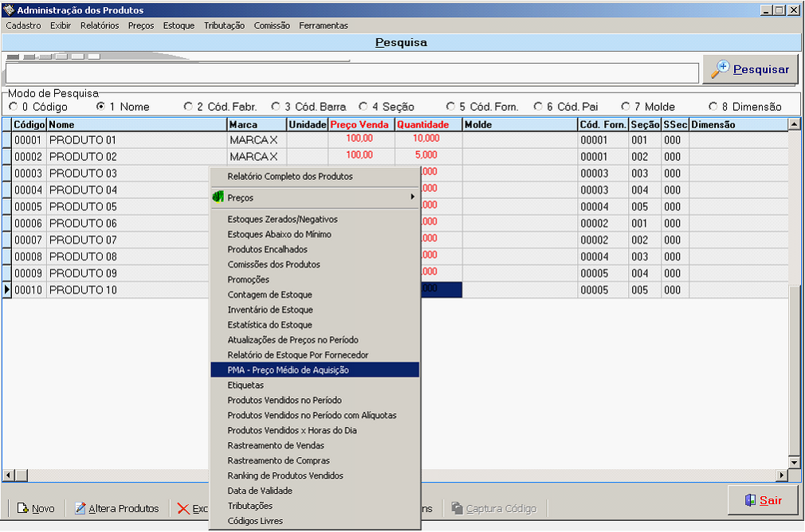The image size is (805, 532).
Task: Click inside the search text field
Action: 351,73
